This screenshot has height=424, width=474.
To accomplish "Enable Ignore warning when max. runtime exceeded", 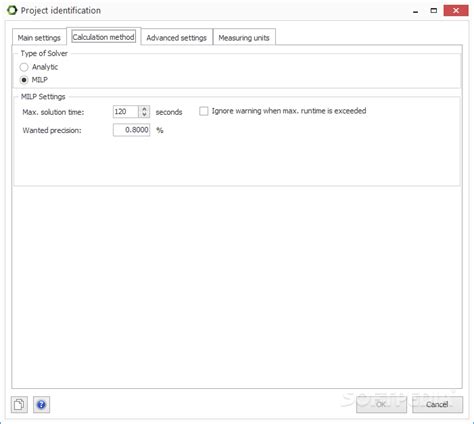I will [x=203, y=111].
